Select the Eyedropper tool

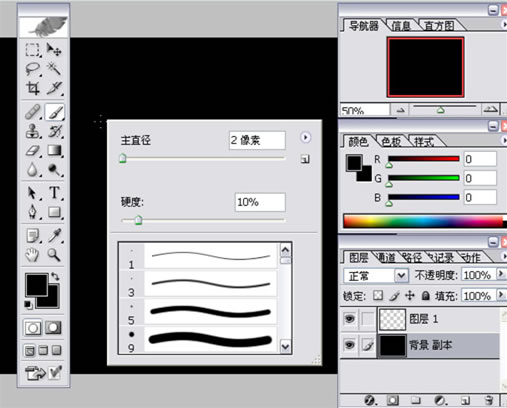(54, 236)
